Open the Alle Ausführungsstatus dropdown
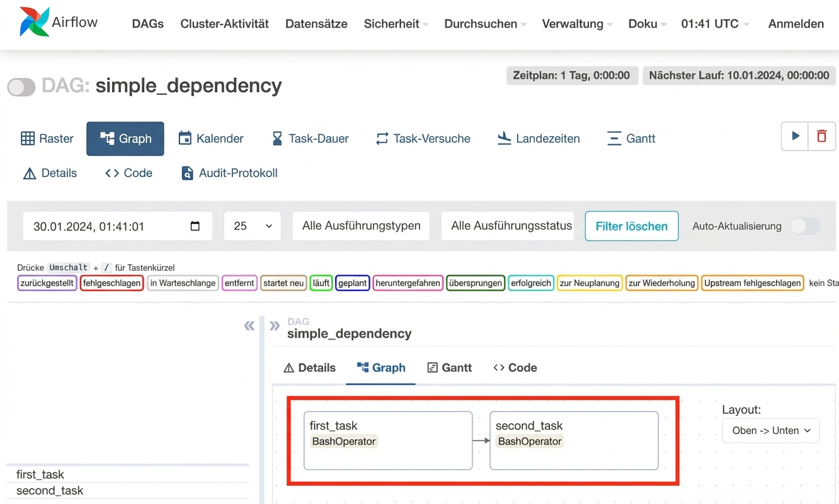839x504 pixels. pyautogui.click(x=508, y=226)
